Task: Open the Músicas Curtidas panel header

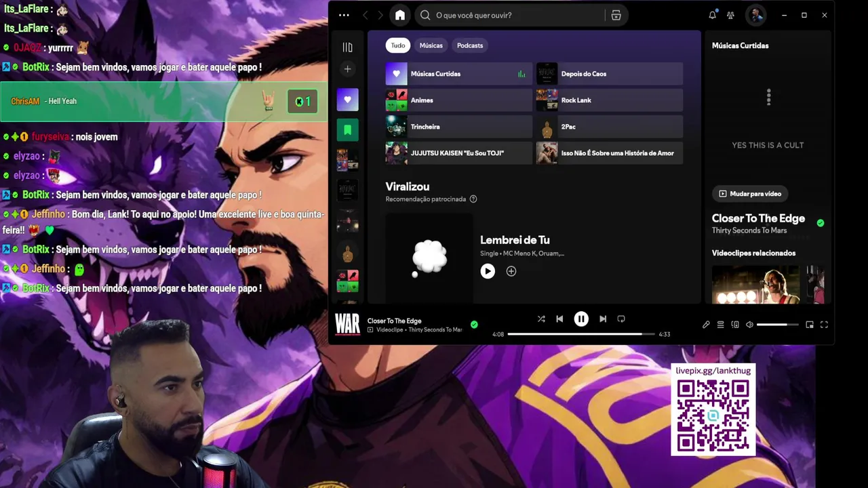Action: (740, 45)
